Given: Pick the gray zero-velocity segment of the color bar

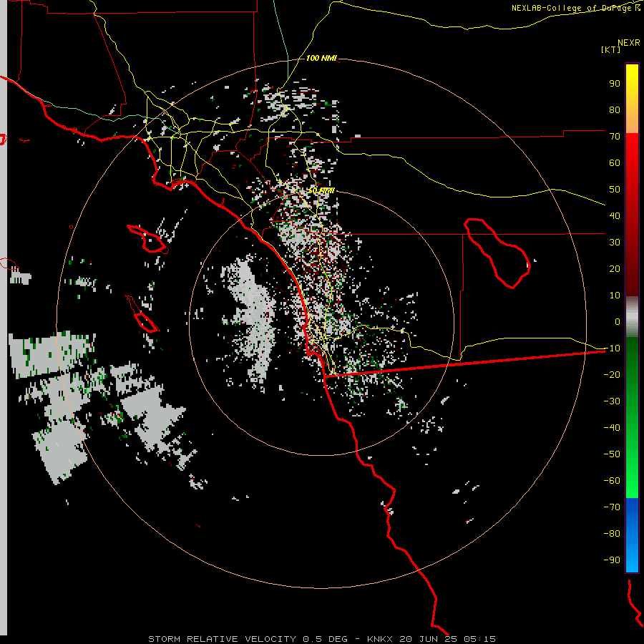Looking at the screenshot, I should coord(632,317).
